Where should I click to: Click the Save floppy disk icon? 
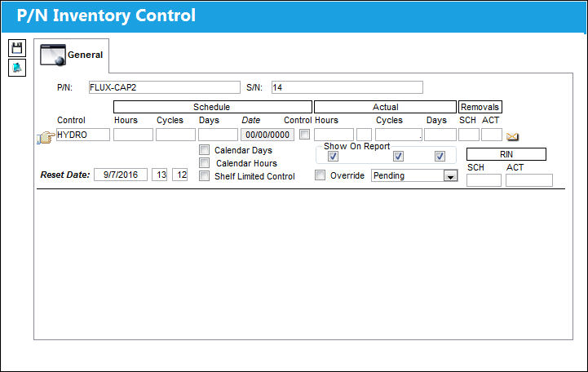(17, 48)
